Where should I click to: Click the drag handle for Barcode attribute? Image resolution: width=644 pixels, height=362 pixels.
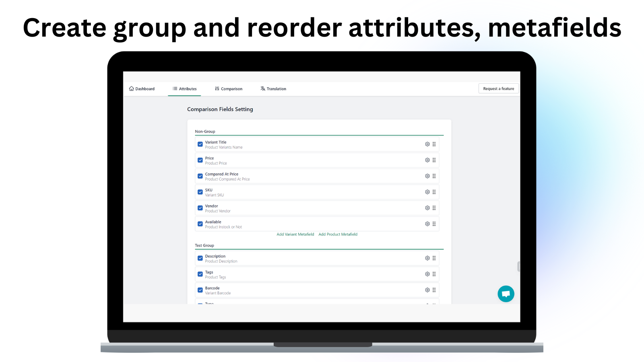(434, 290)
